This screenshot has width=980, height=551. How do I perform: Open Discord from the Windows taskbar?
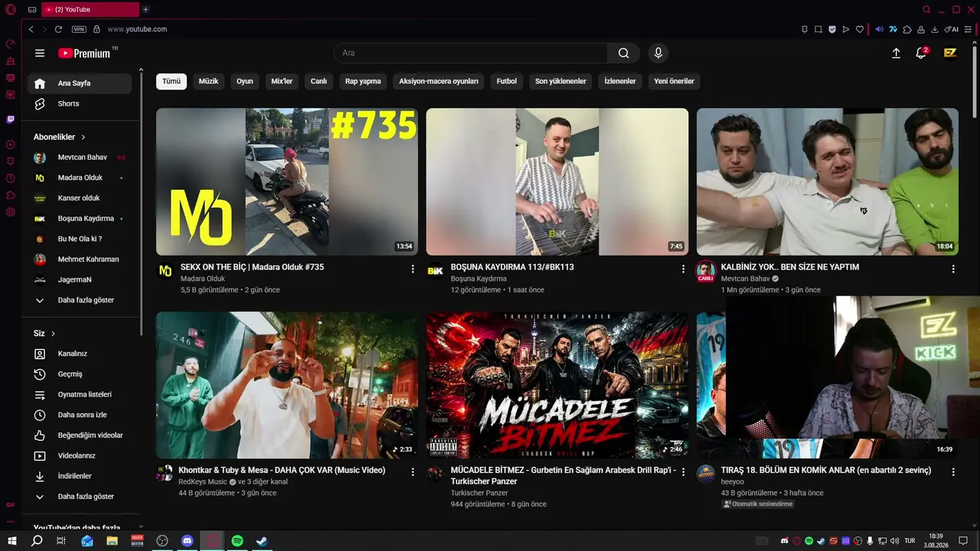pyautogui.click(x=188, y=540)
